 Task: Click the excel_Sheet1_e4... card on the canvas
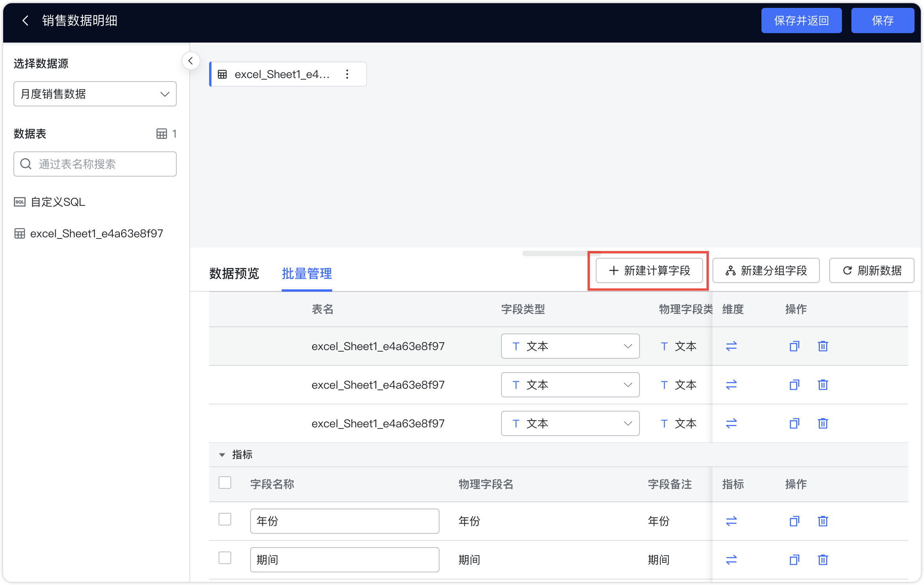288,74
